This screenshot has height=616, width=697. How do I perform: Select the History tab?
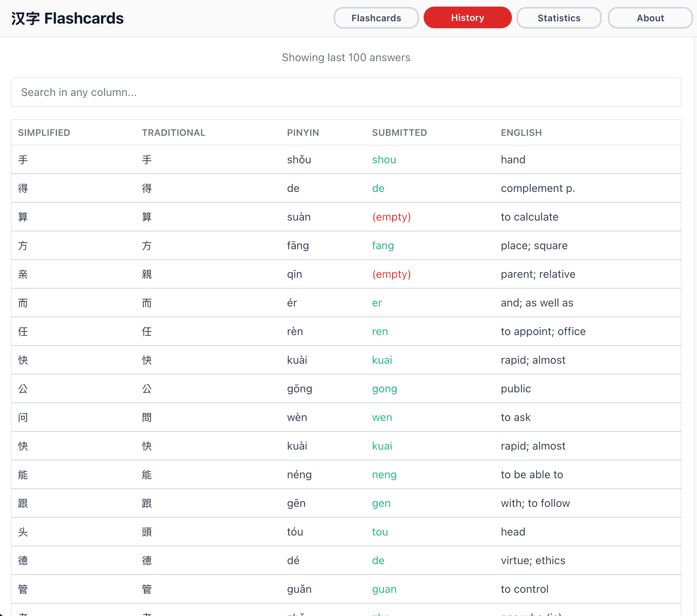[467, 18]
